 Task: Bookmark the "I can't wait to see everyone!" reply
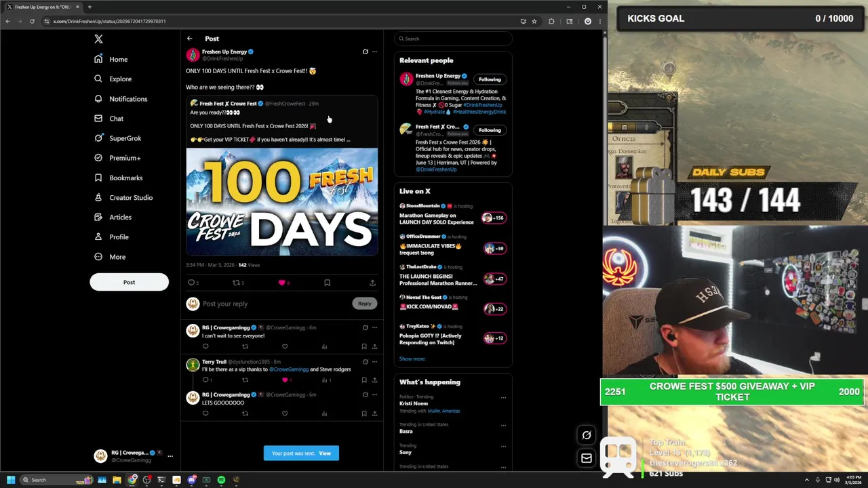(x=364, y=346)
